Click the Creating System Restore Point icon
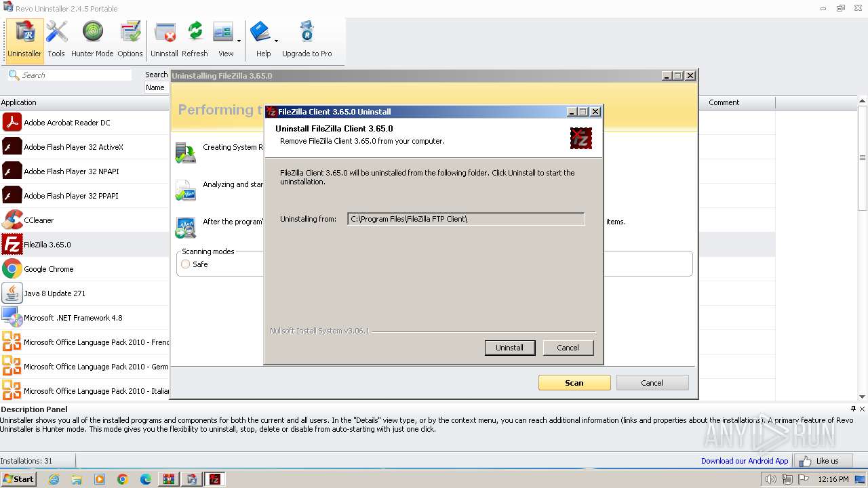 [x=185, y=152]
